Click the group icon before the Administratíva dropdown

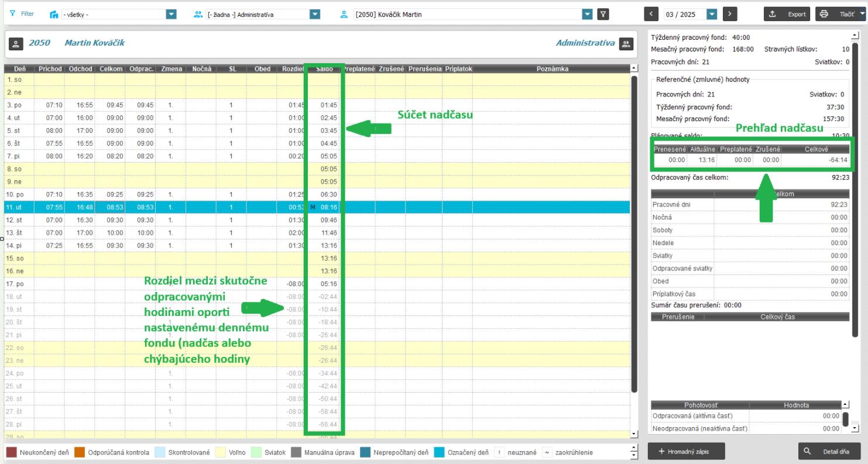coord(198,15)
